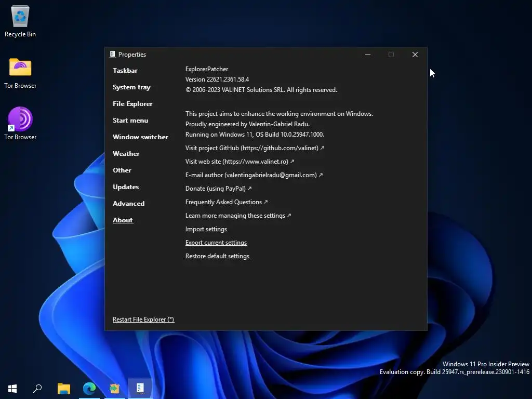Open the Window switcher section
532x399 pixels.
click(x=140, y=137)
